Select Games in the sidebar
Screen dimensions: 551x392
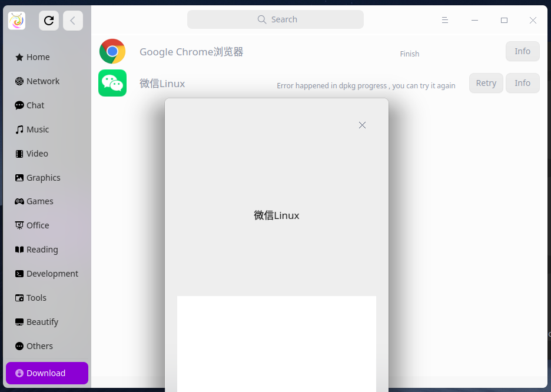click(x=47, y=201)
